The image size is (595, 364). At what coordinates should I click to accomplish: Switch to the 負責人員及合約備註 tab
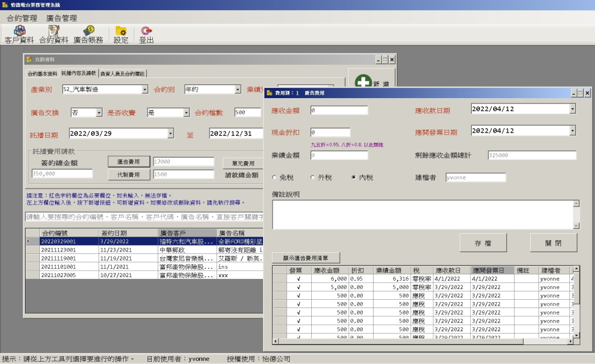122,74
